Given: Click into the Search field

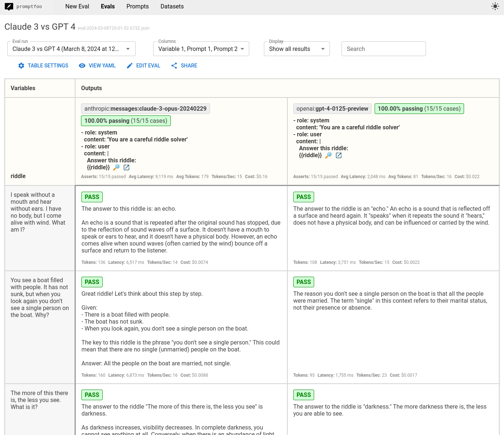Looking at the screenshot, I should tap(383, 49).
